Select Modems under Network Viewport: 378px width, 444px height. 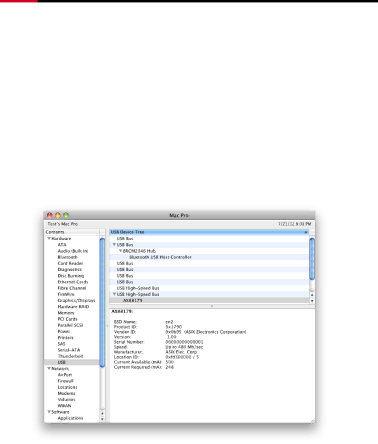click(66, 393)
